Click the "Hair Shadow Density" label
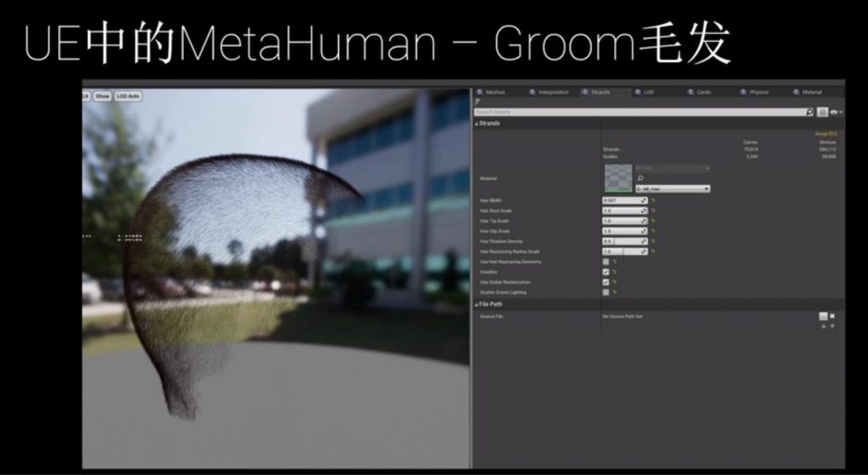This screenshot has height=475, width=868. [x=502, y=242]
